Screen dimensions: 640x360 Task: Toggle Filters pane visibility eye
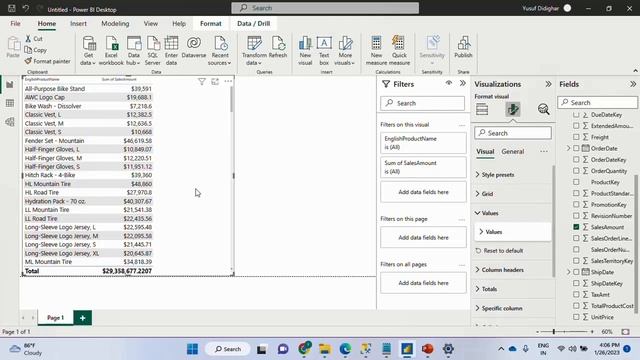pos(449,83)
